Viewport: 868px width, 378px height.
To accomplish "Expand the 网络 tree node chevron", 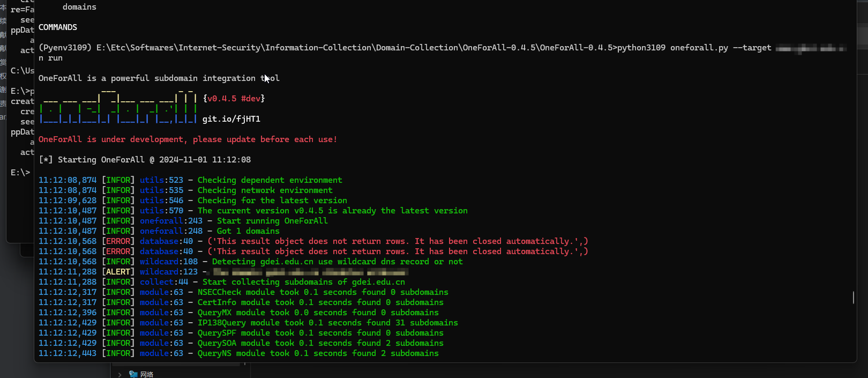I will point(119,375).
